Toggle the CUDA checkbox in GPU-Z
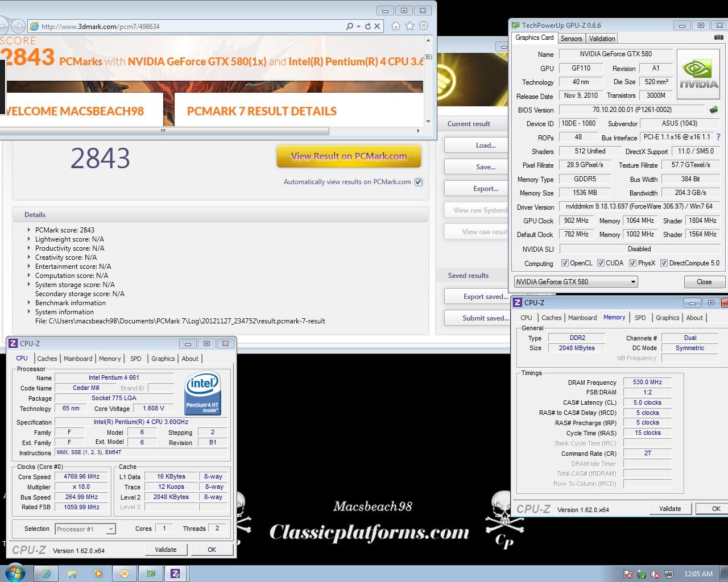 click(x=601, y=263)
